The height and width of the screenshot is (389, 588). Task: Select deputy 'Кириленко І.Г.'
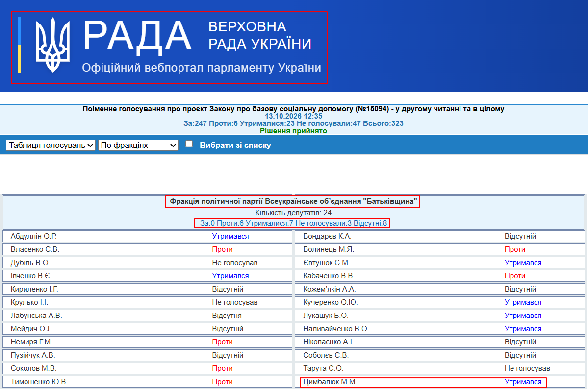[34, 289]
